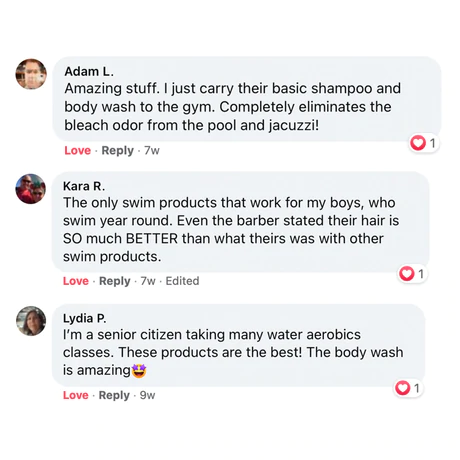Viewport: 460px width, 460px height.
Task: Open Kara R.'s profile avatar
Action: pos(31,189)
